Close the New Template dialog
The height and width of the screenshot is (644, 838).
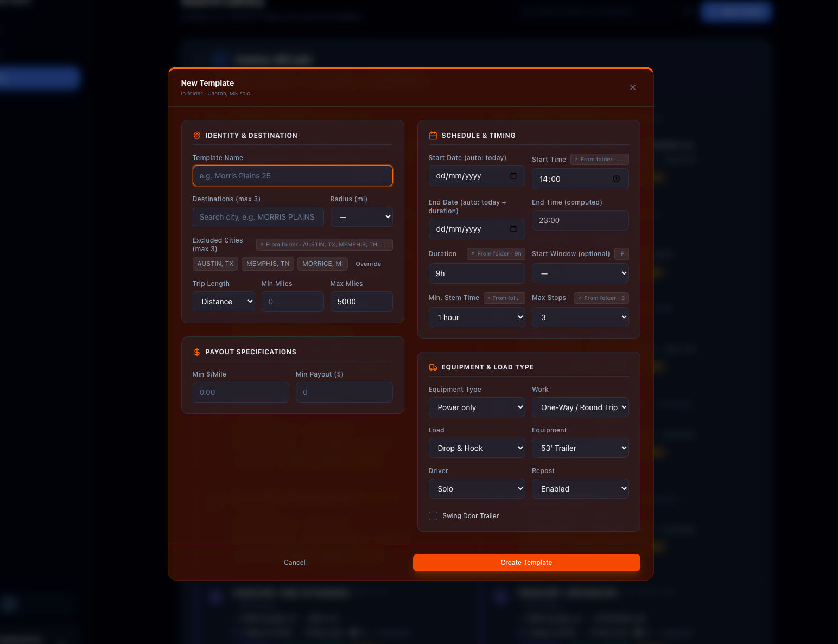tap(632, 87)
